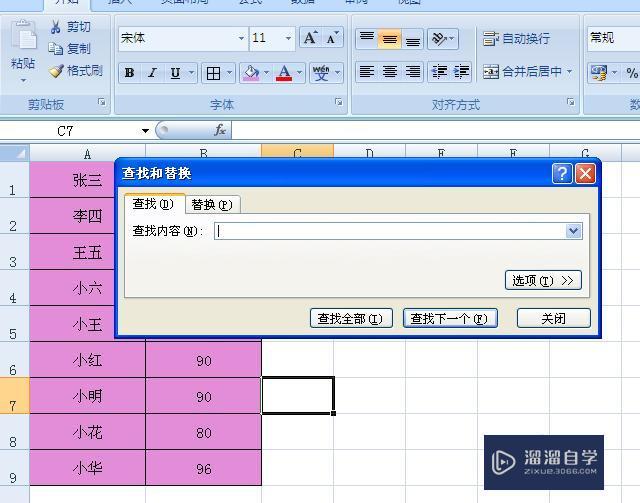Screen dimensions: 640x503
Task: Open the 查找内容 history dropdown
Action: 573,231
